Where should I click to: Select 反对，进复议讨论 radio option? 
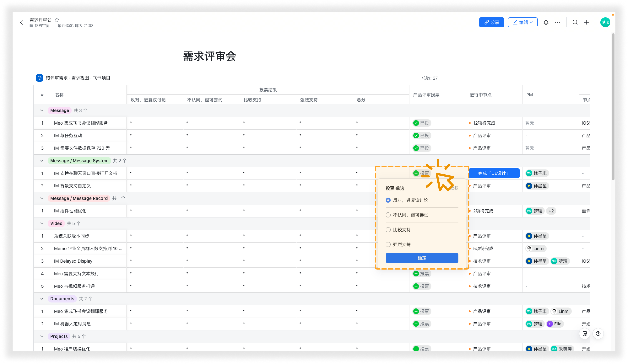pyautogui.click(x=388, y=200)
